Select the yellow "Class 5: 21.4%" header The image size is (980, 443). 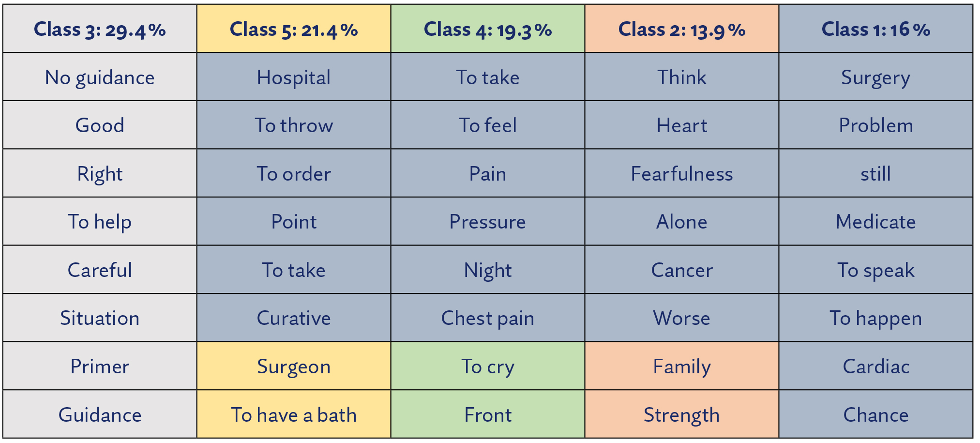pos(294,29)
